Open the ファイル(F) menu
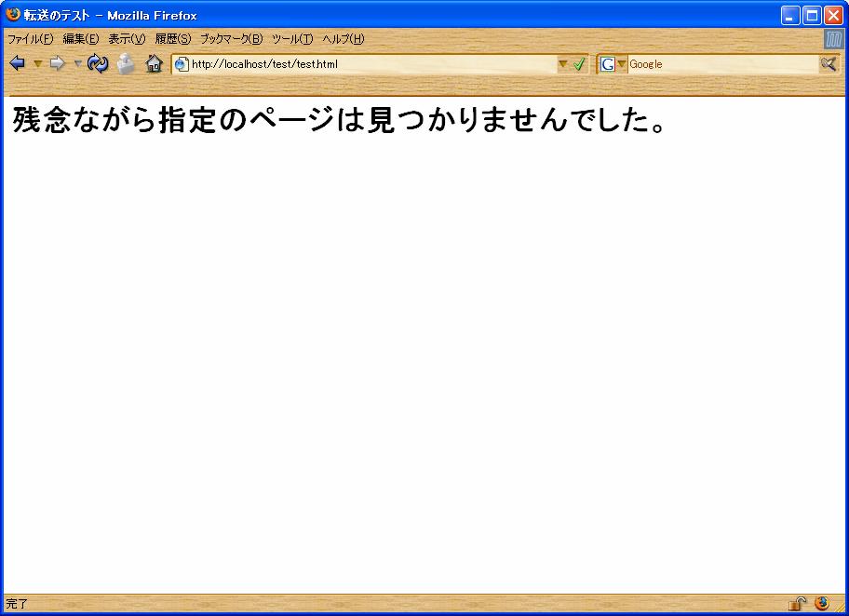The image size is (849, 616). [30, 39]
